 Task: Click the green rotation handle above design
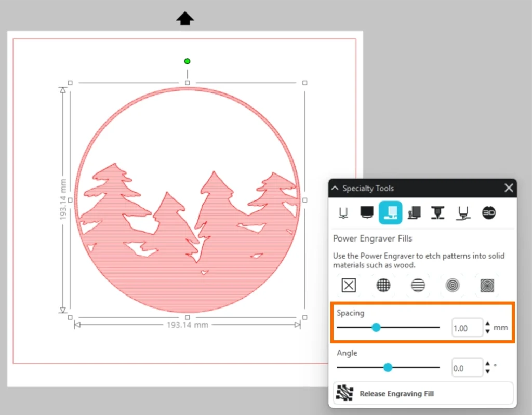tap(187, 61)
